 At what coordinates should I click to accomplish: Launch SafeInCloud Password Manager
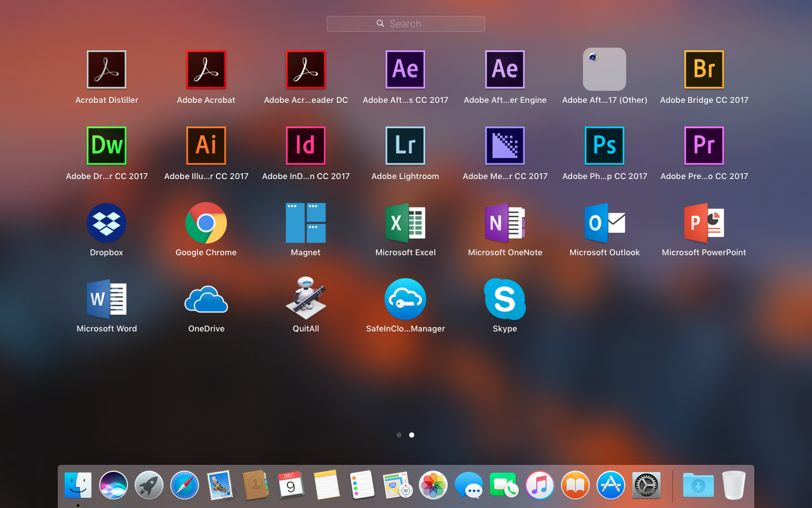click(x=405, y=299)
